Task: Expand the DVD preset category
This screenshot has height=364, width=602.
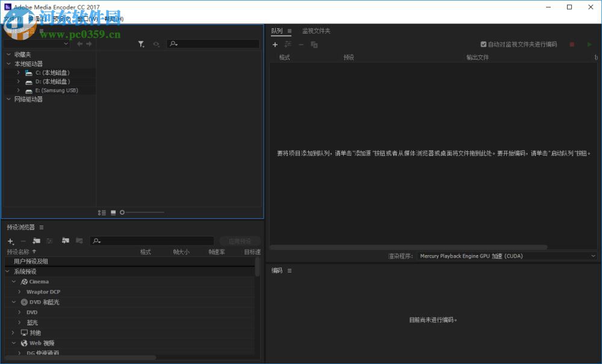Action: [19, 312]
